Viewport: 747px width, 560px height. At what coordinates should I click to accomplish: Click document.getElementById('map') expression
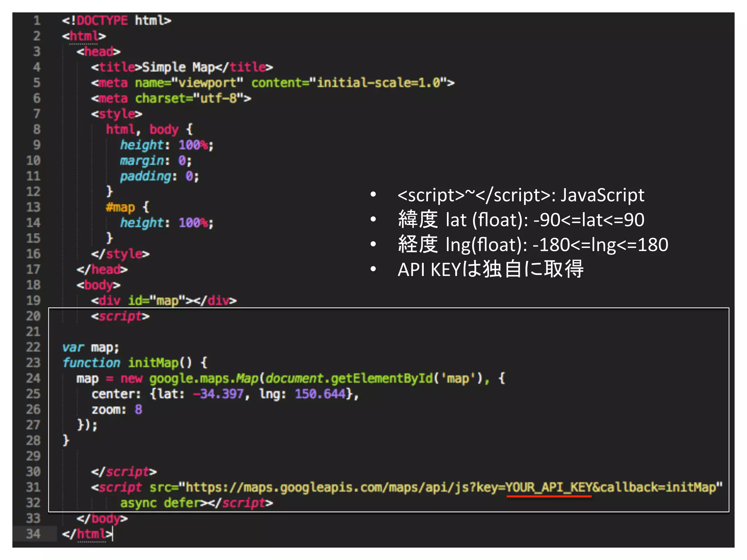[374, 378]
